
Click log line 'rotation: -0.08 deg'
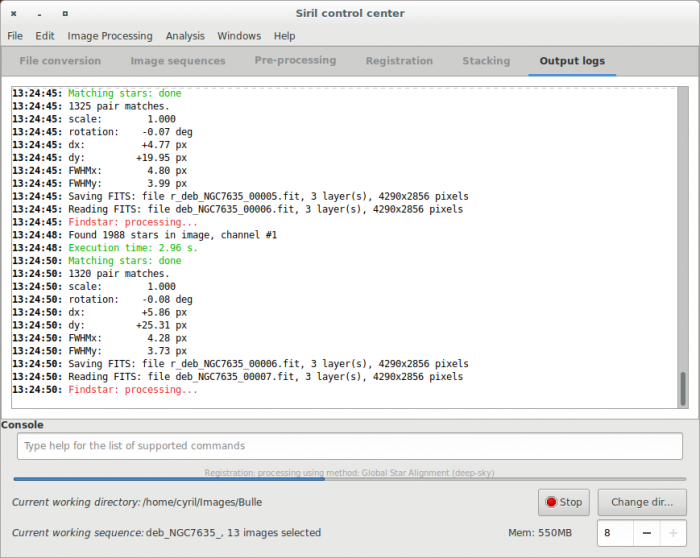tap(130, 300)
